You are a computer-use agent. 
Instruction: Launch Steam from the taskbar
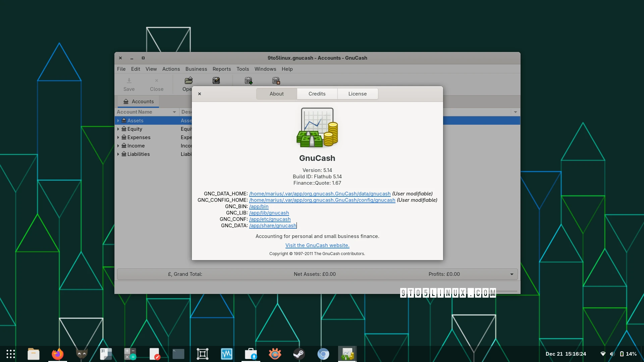click(x=299, y=354)
